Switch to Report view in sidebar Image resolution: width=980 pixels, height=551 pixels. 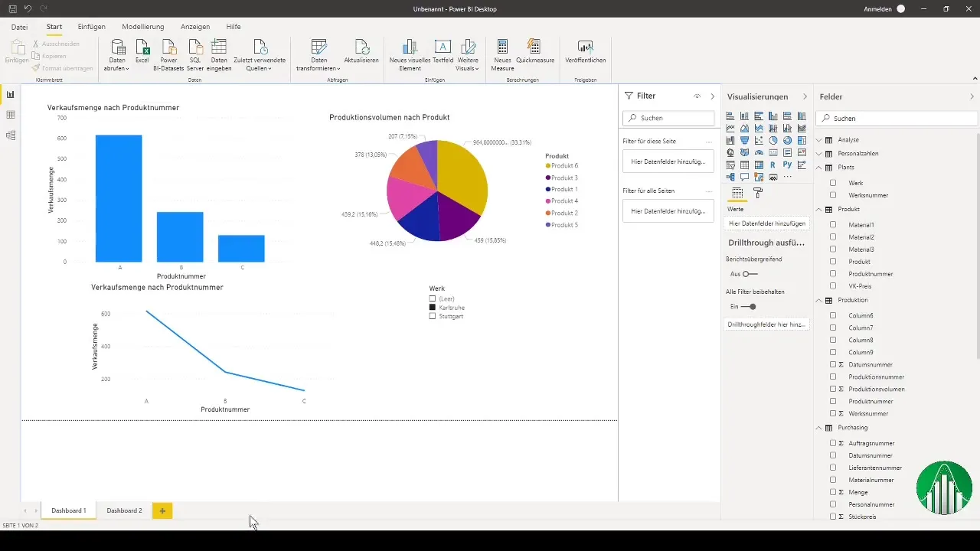(11, 95)
